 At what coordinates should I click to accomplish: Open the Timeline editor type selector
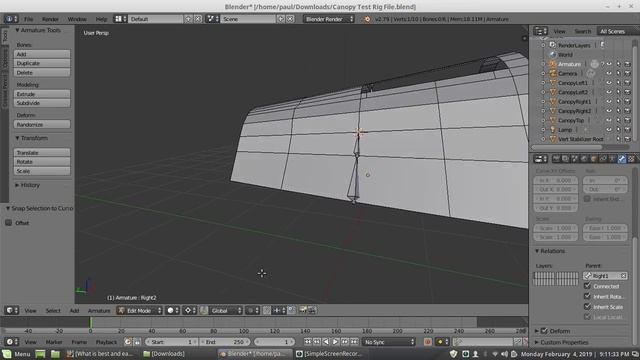pyautogui.click(x=11, y=342)
